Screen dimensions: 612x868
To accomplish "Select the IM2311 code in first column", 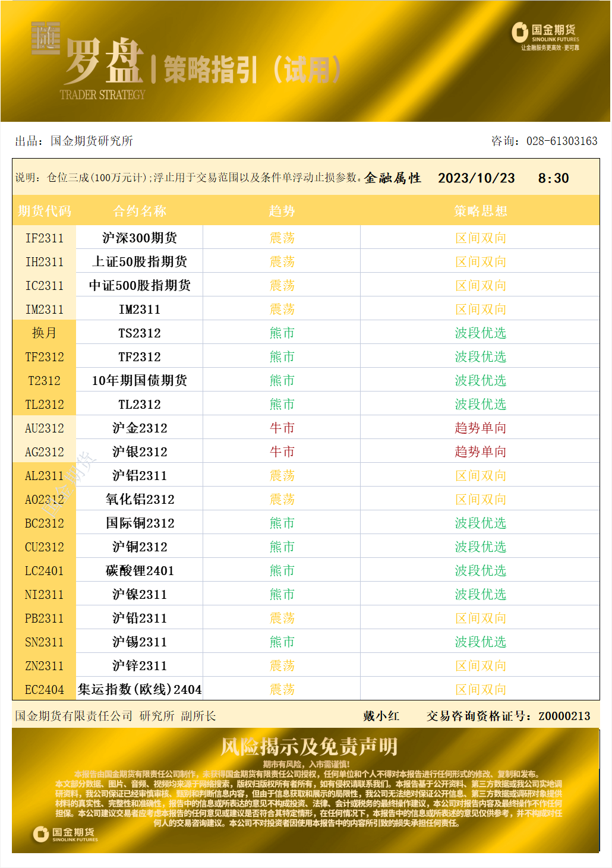I will point(45,309).
